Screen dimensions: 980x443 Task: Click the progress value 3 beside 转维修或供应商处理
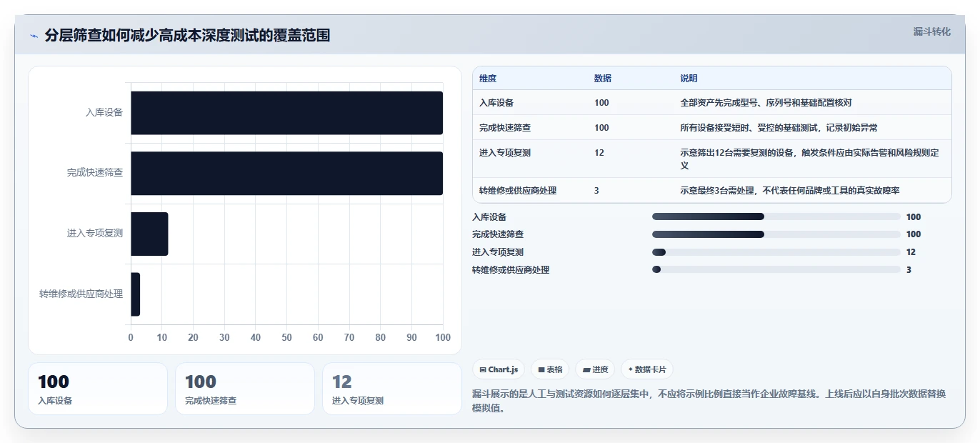pos(909,270)
